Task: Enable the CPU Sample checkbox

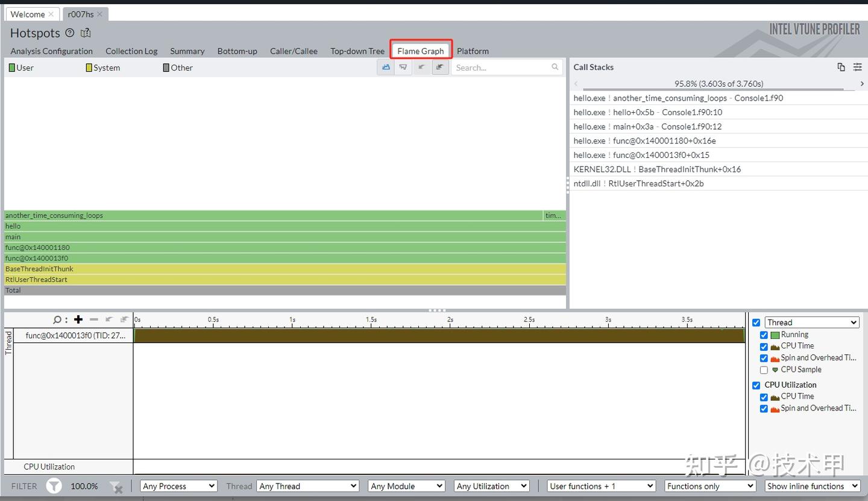Action: pyautogui.click(x=764, y=370)
